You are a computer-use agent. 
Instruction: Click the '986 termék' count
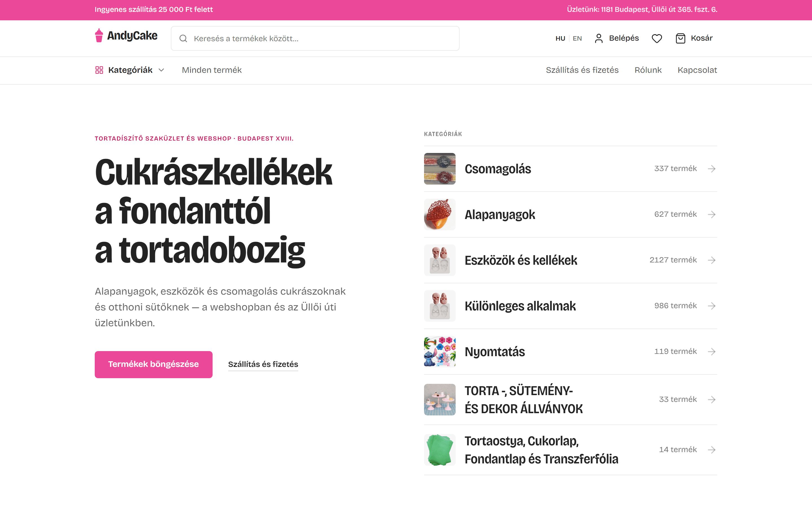(676, 305)
